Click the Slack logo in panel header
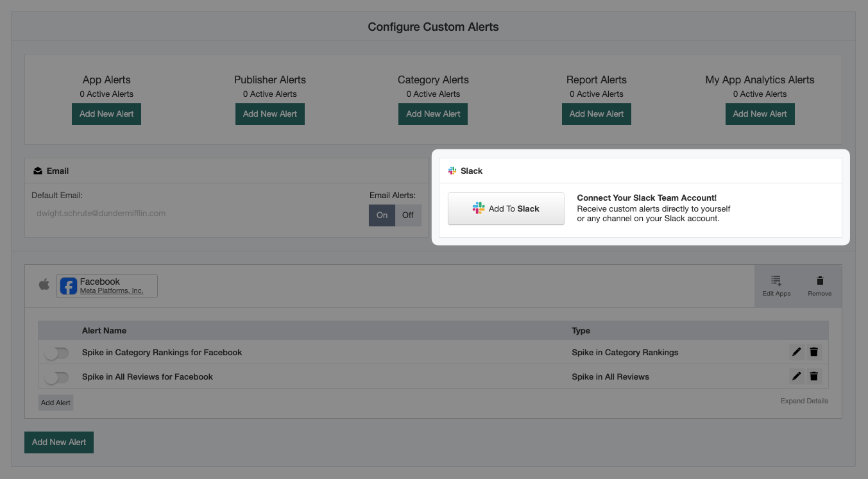The height and width of the screenshot is (479, 868). (x=452, y=171)
